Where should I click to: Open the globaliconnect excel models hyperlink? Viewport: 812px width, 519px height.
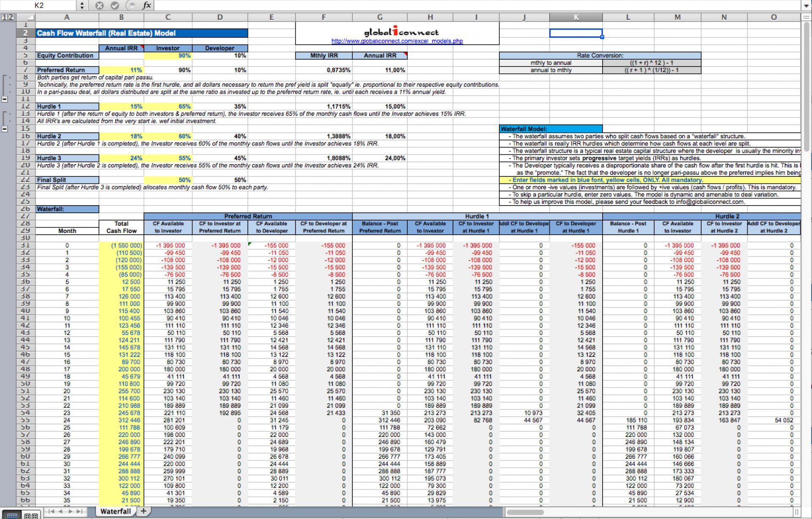pyautogui.click(x=397, y=41)
